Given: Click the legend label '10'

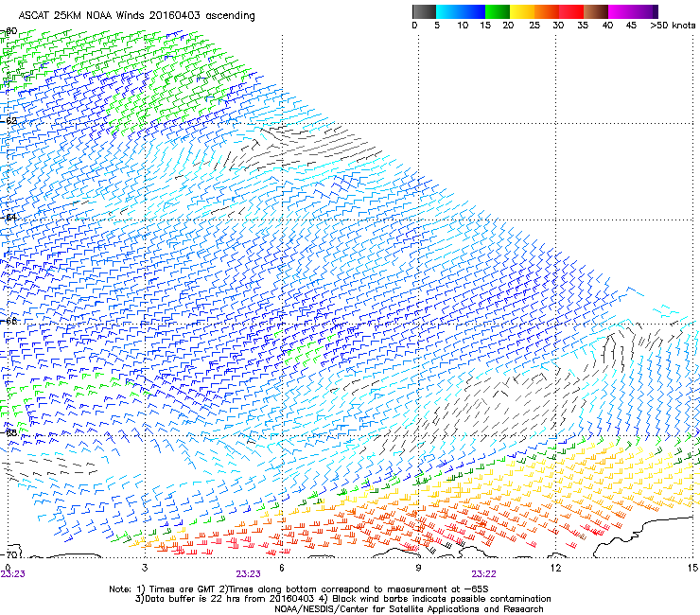Looking at the screenshot, I should click(x=463, y=26).
